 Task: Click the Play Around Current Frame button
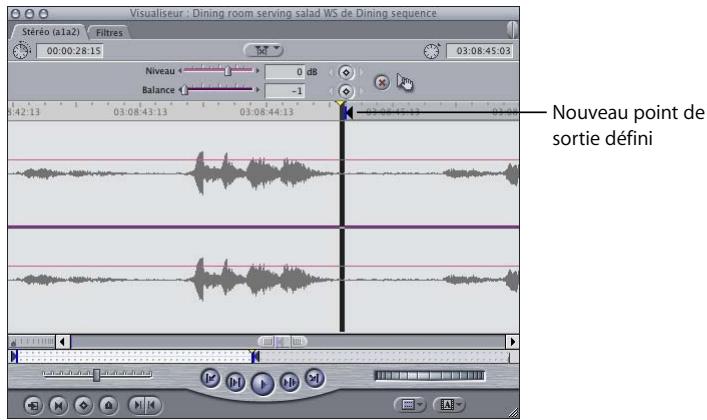289,383
